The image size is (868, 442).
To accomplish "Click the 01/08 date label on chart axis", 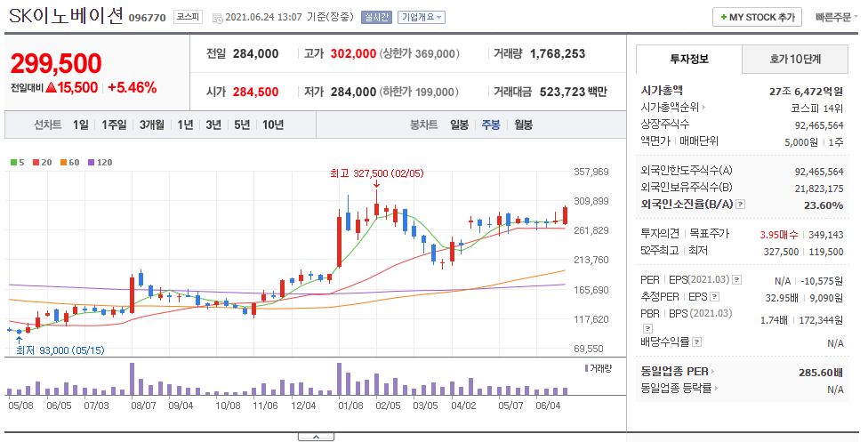I will pyautogui.click(x=351, y=406).
